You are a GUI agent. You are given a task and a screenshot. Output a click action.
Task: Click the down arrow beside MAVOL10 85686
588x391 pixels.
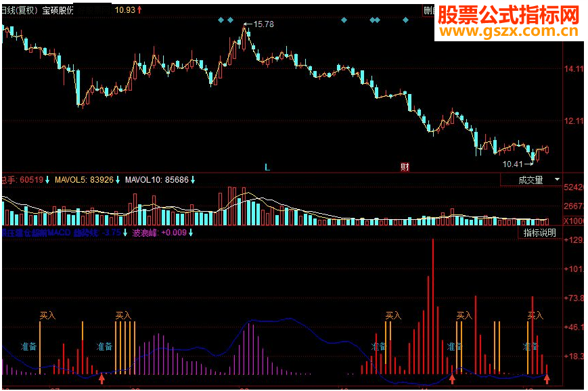point(191,181)
